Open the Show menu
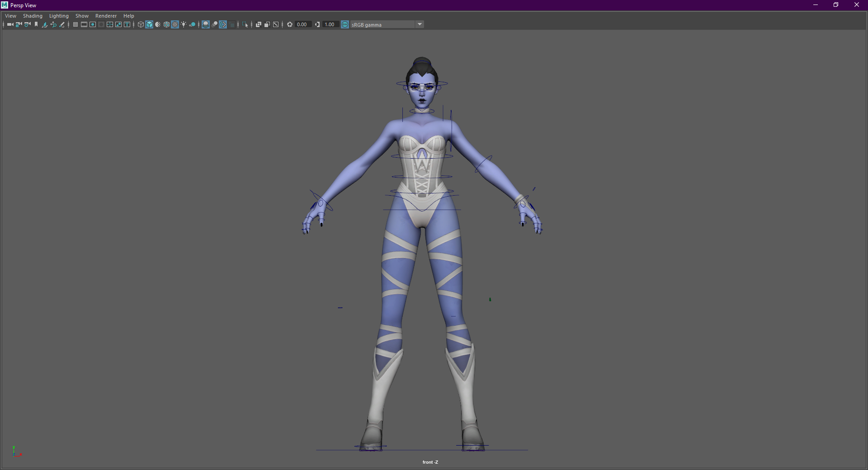Viewport: 868px width, 470px height. 82,16
